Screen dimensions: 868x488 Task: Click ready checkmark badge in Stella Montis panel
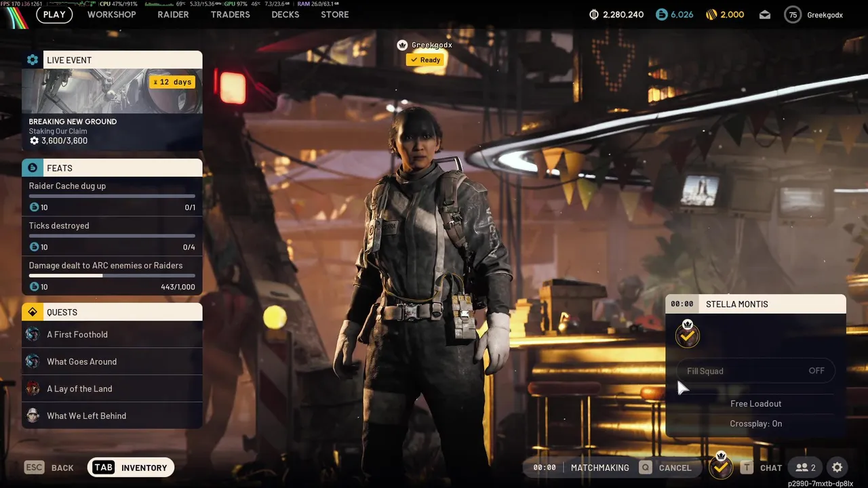point(688,334)
